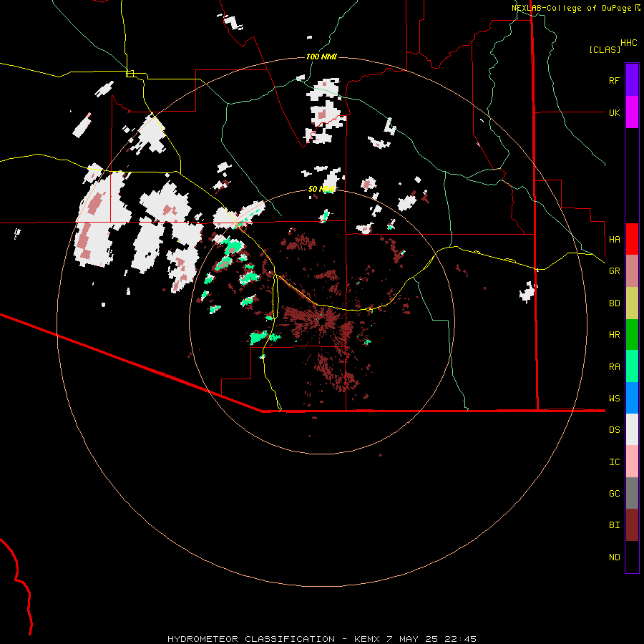Click the UK legend label
This screenshot has width=644, height=644.
[x=614, y=112]
